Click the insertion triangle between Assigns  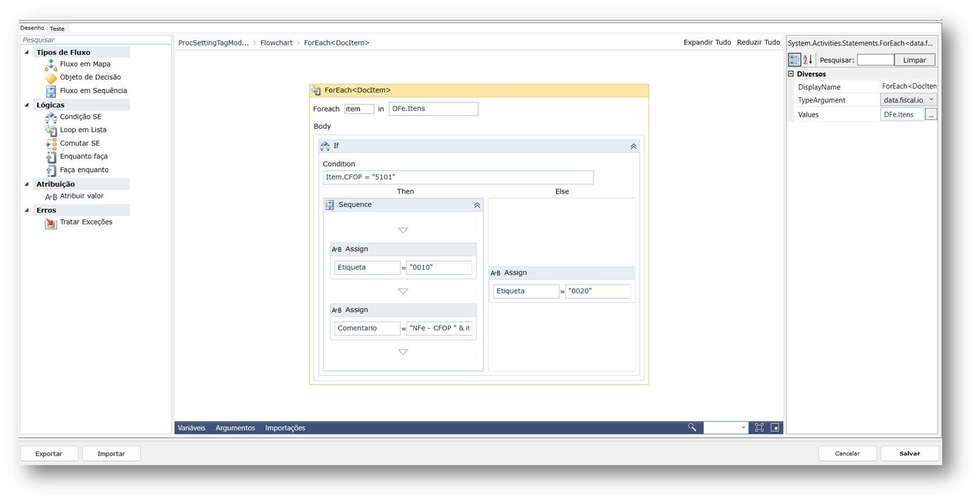(403, 291)
